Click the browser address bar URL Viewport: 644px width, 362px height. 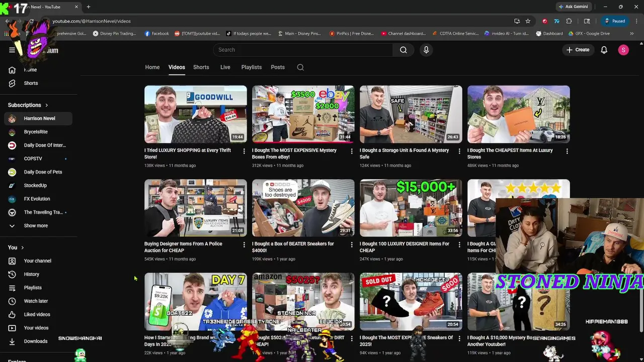tap(92, 21)
